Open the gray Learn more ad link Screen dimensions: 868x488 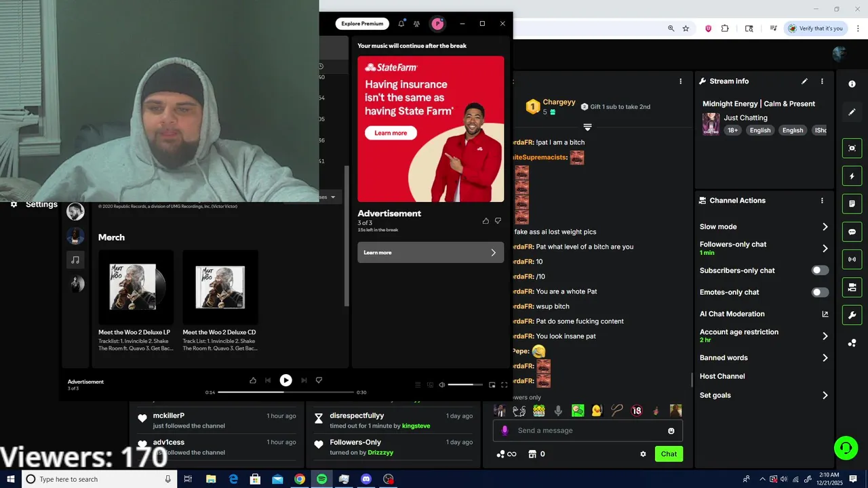click(x=431, y=253)
